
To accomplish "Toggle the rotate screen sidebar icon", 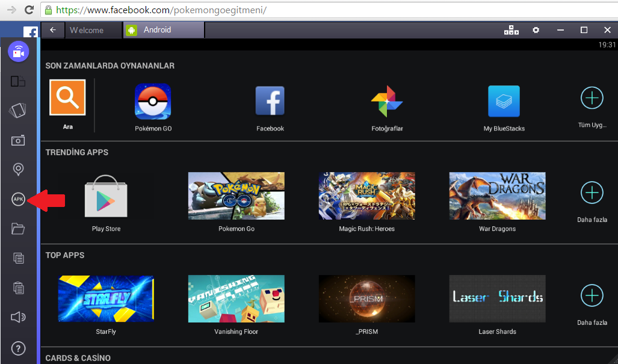I will [18, 82].
